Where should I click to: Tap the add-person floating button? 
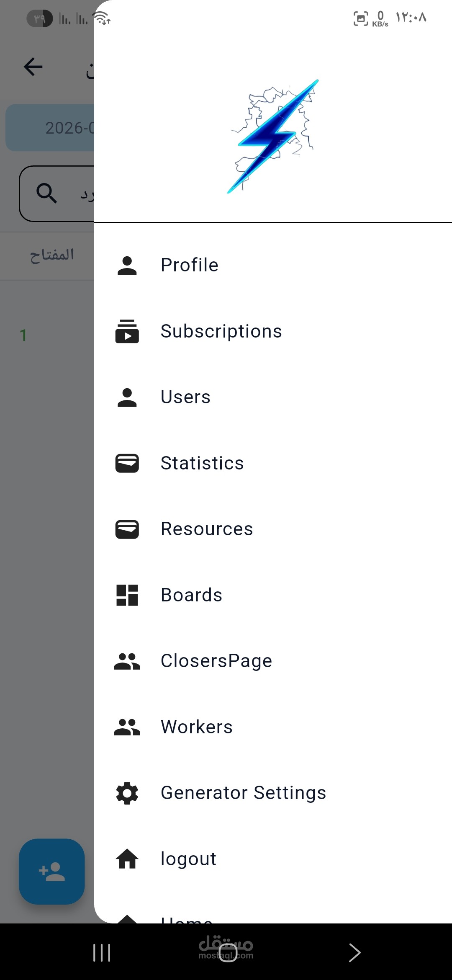pyautogui.click(x=52, y=872)
